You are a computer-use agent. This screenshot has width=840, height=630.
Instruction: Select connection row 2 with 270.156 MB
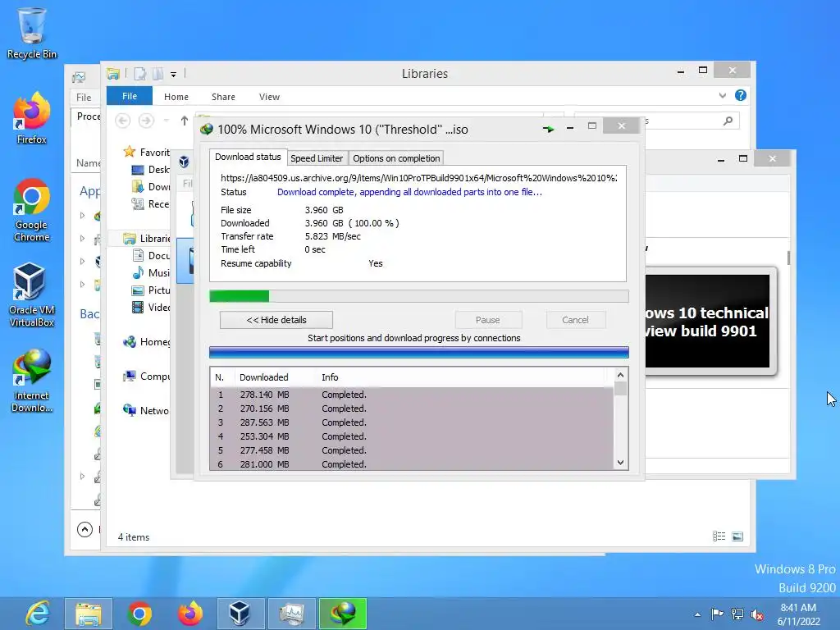413,409
